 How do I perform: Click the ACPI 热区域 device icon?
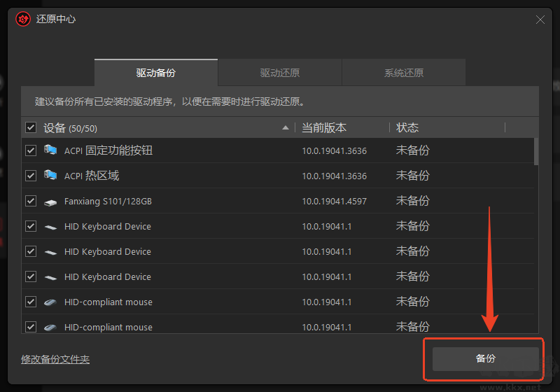(50, 175)
